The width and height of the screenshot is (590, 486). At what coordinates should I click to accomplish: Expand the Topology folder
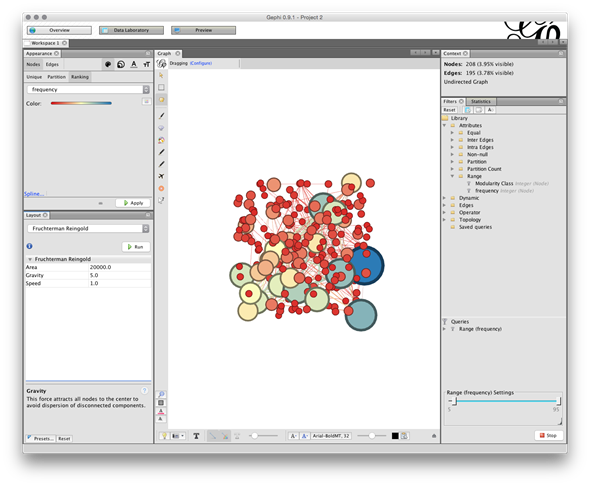[445, 220]
